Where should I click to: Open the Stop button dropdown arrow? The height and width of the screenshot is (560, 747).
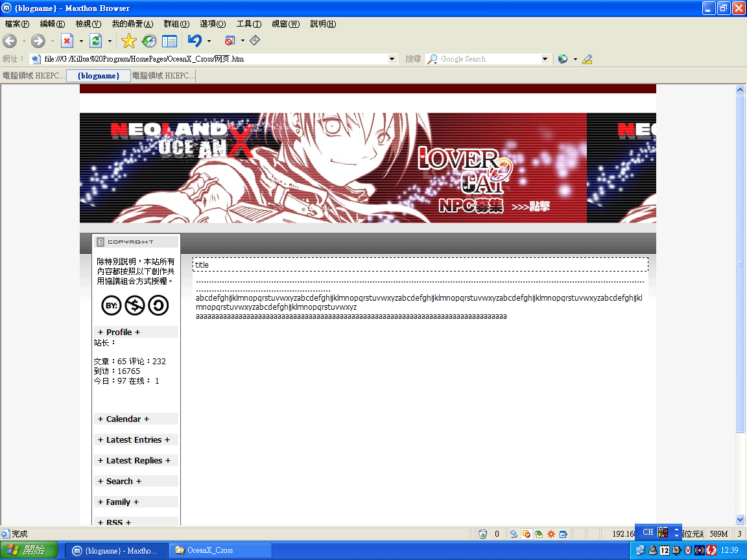pos(81,41)
